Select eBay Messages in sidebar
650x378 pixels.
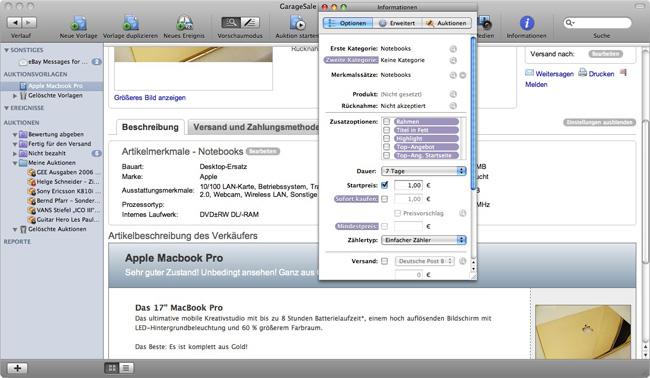[58, 61]
